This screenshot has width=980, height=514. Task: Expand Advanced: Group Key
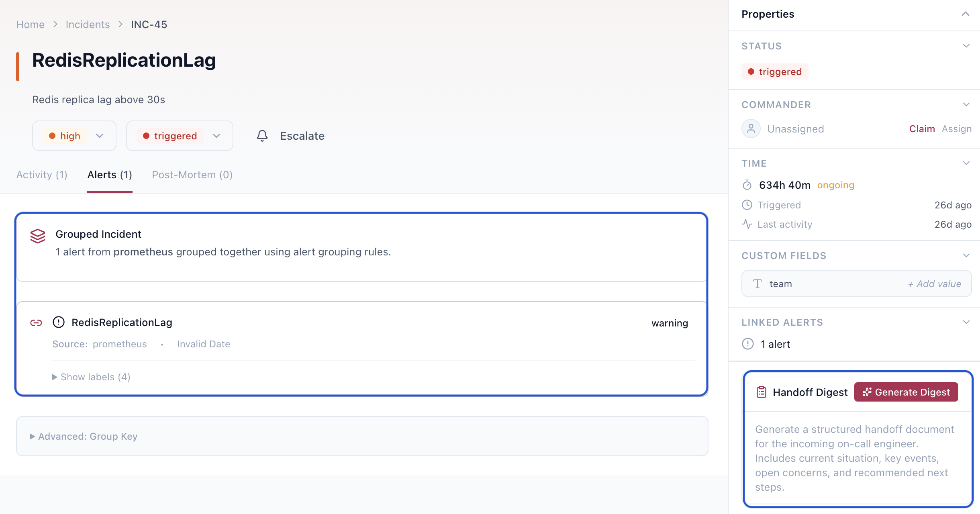84,436
